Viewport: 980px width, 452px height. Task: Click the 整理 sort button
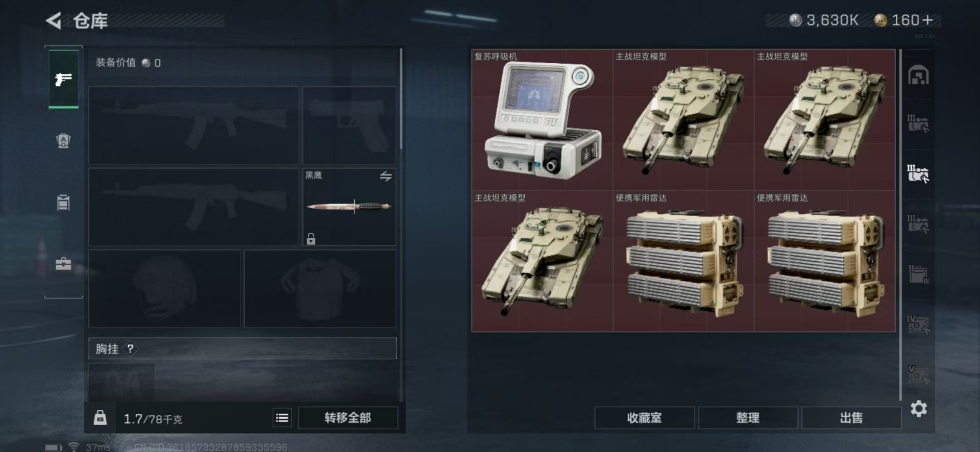click(x=748, y=418)
